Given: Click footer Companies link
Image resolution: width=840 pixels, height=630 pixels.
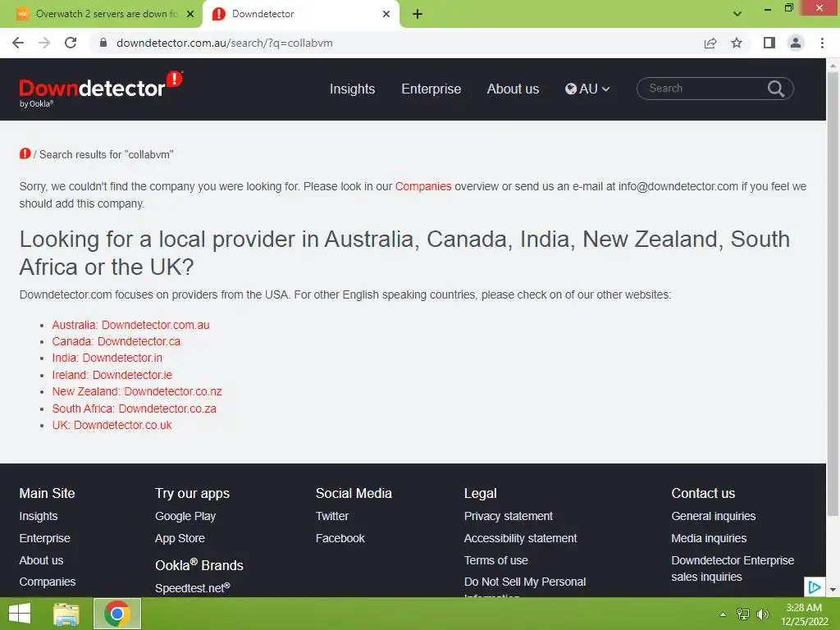Looking at the screenshot, I should [x=47, y=582].
